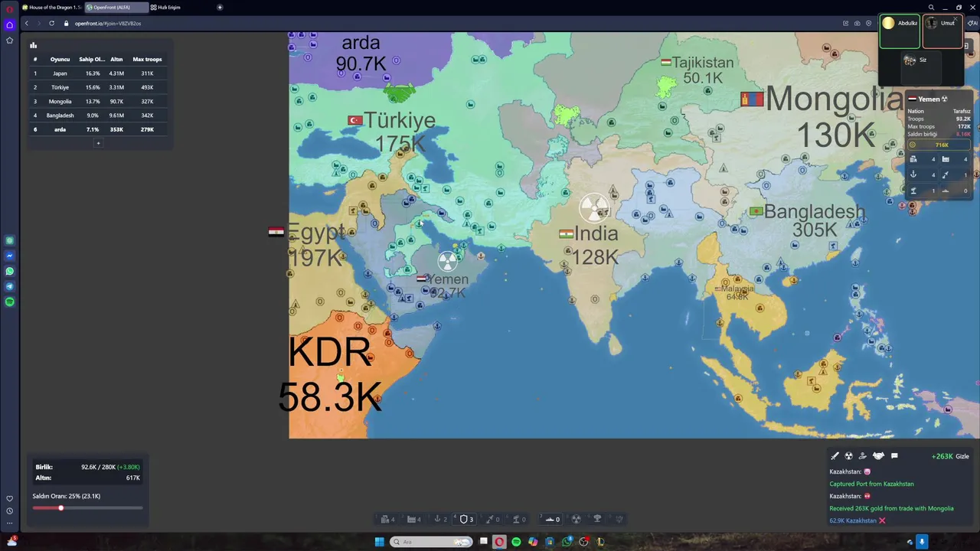Viewport: 980px width, 551px height.
Task: Open WhatsApp in Opera sidebar
Action: pos(9,271)
